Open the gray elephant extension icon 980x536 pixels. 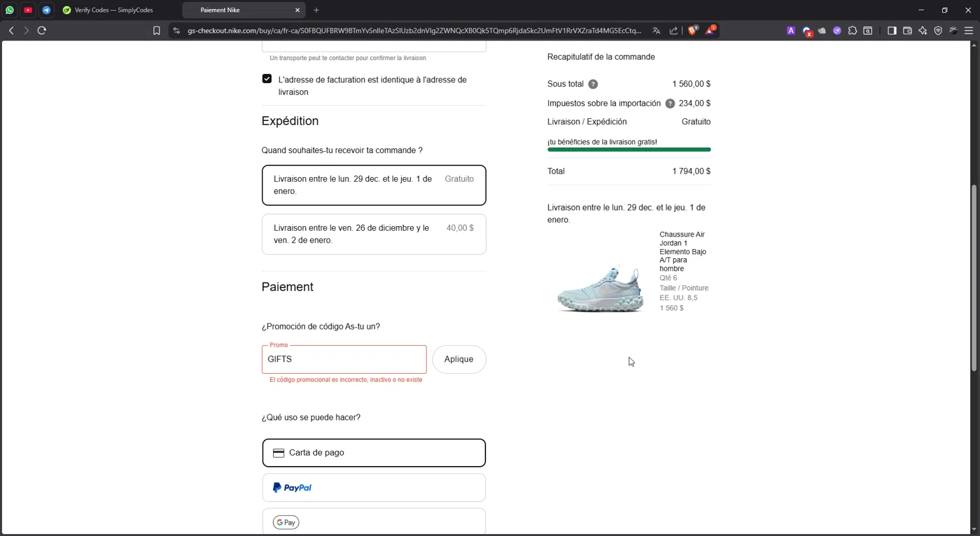pos(822,31)
